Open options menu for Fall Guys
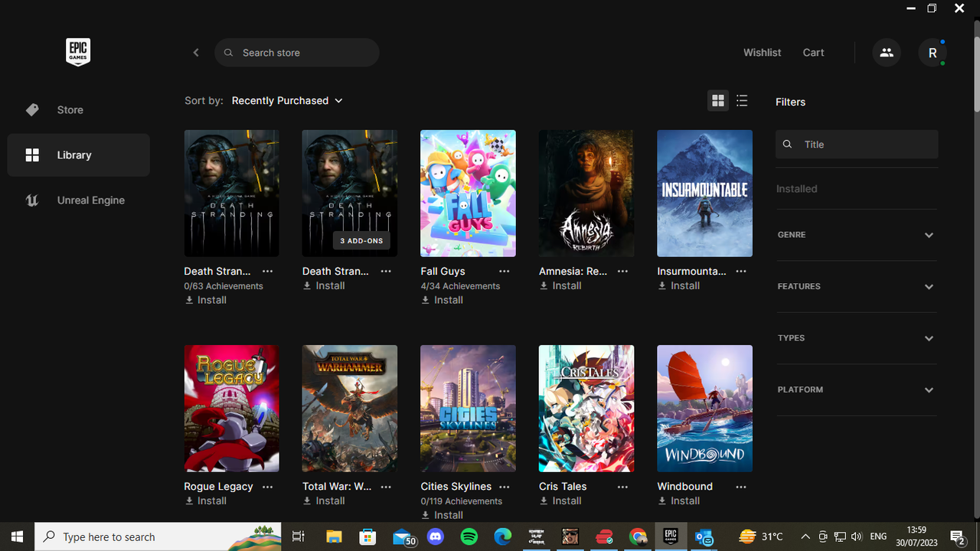980x551 pixels. pos(504,271)
